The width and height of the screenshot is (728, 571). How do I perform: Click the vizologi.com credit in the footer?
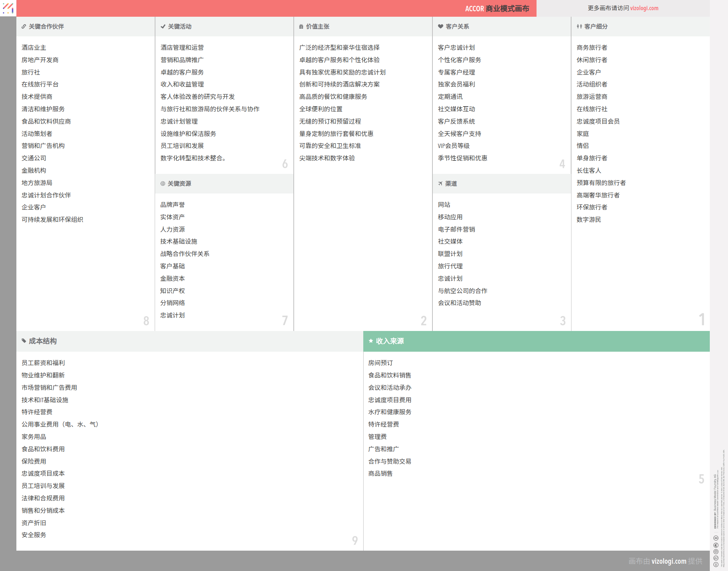pyautogui.click(x=668, y=561)
